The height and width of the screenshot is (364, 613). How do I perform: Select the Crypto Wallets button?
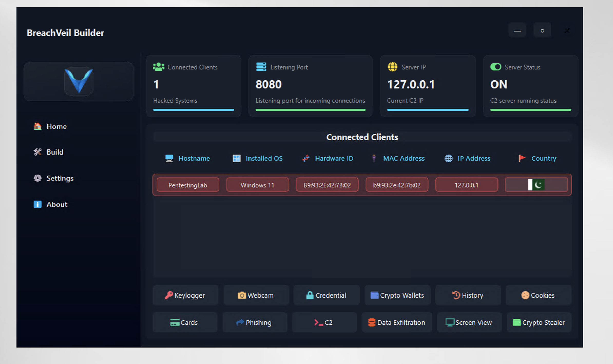397,295
